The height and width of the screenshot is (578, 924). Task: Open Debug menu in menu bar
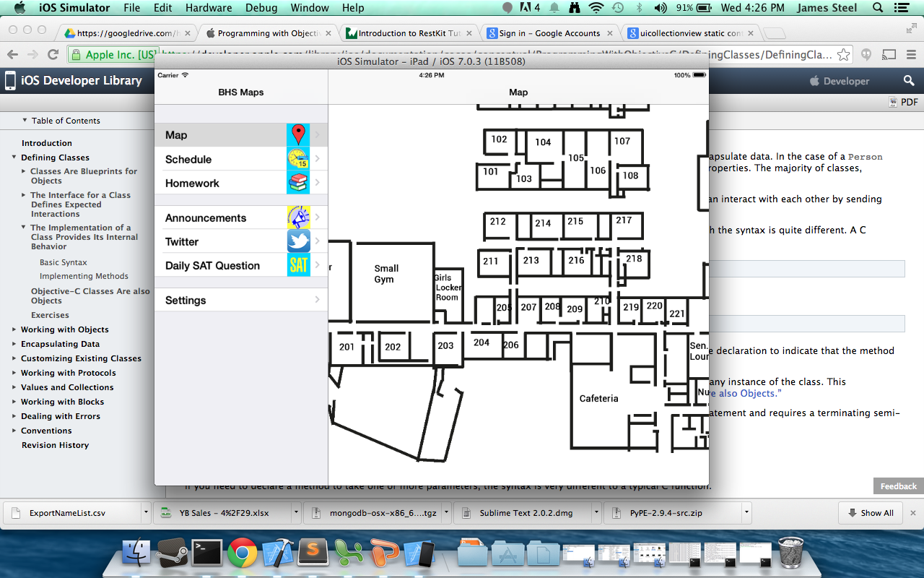coord(261,8)
